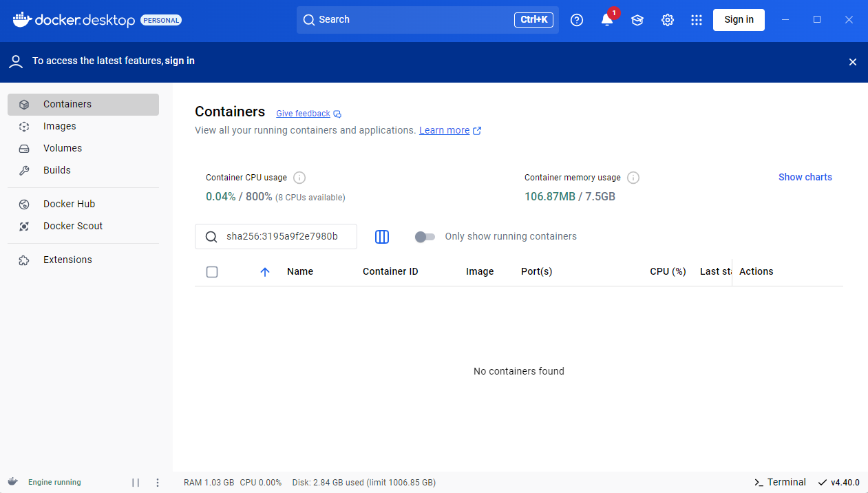
Task: Maximize the Docker Desktop window
Action: (817, 20)
